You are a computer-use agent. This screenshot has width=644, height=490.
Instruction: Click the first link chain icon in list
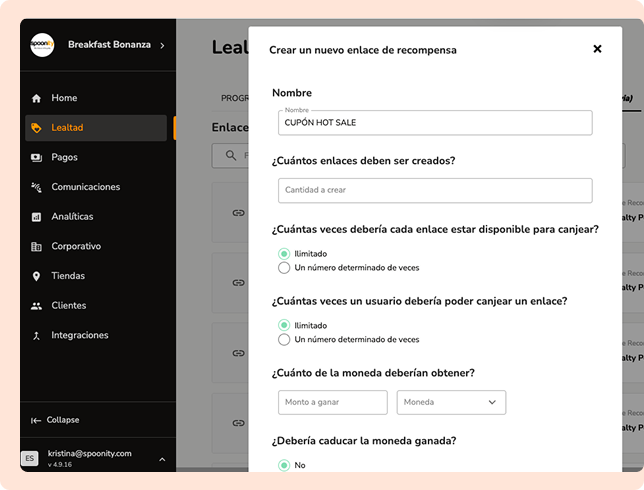coord(239,213)
